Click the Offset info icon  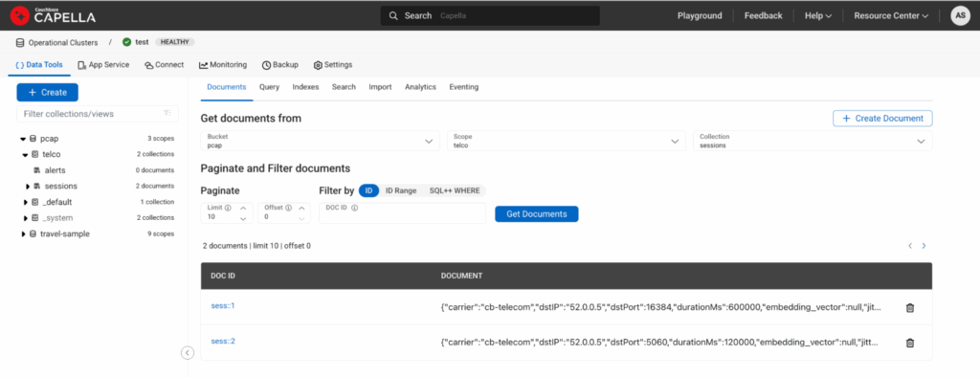288,208
